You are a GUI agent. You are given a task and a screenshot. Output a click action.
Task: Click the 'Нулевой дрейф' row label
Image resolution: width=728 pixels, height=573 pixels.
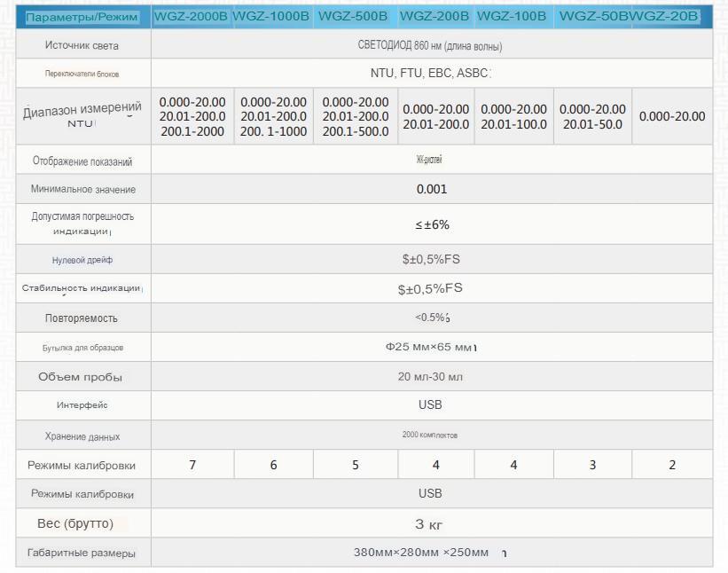[82, 260]
